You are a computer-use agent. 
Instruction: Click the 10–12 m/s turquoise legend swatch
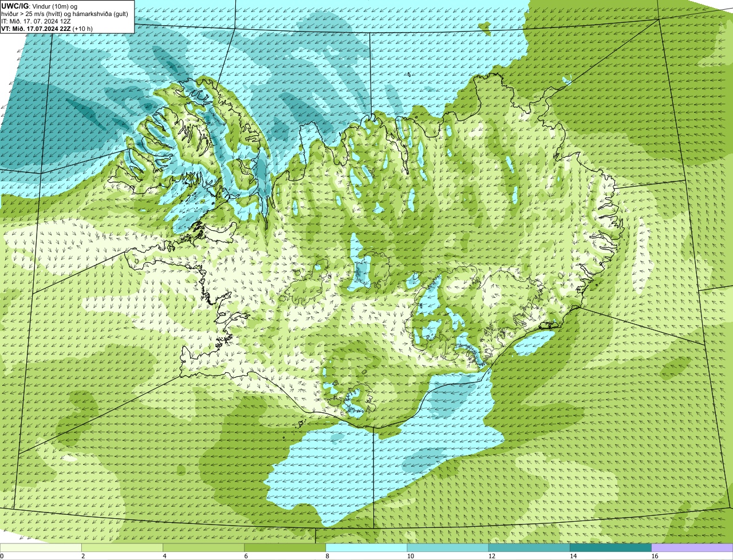tap(448, 548)
